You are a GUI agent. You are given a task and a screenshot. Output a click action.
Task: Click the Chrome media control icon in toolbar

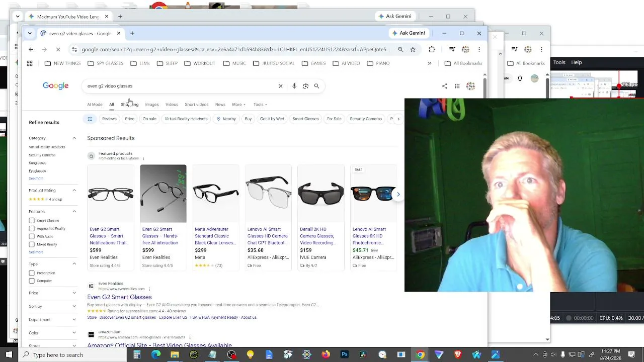[452, 49]
